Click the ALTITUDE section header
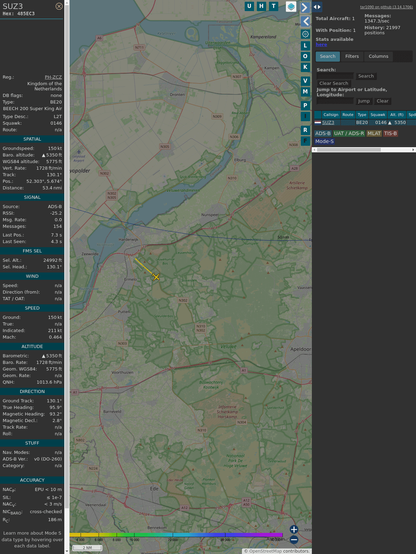Viewport: 416px width, 554px height. (x=32, y=347)
